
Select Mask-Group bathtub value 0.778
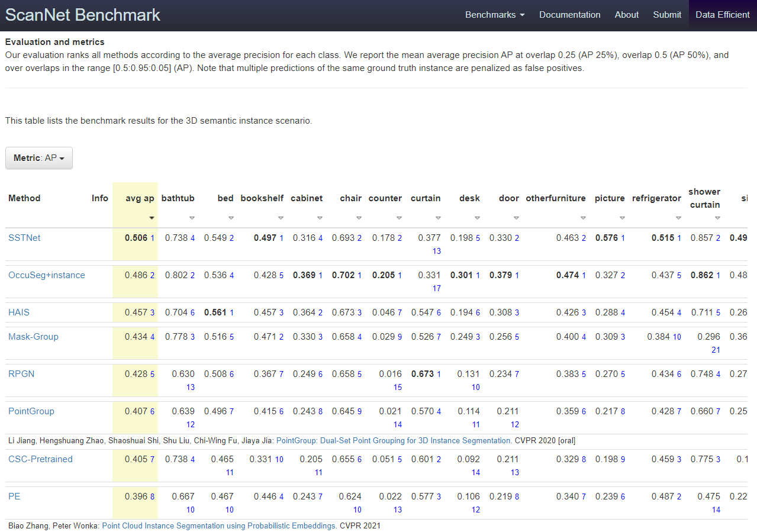(176, 337)
